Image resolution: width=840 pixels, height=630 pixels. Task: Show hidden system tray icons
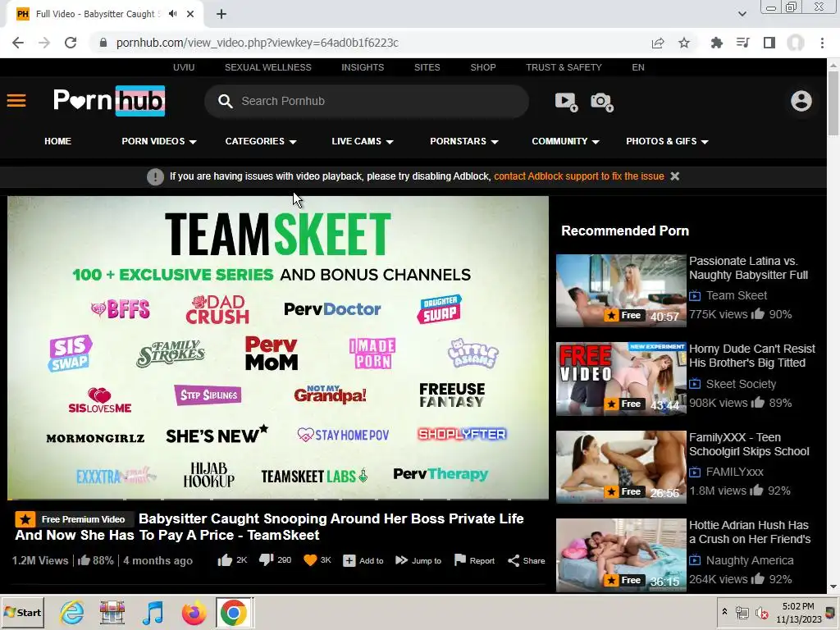[724, 612]
